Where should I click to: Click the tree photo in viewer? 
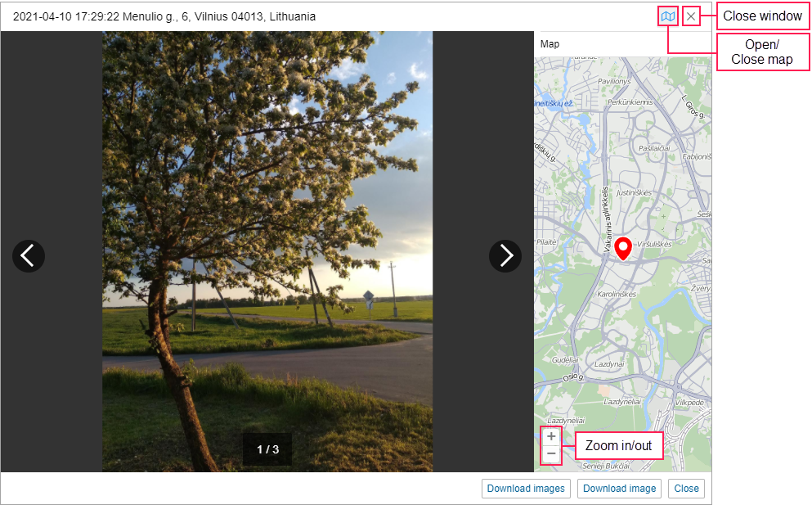[x=267, y=251]
